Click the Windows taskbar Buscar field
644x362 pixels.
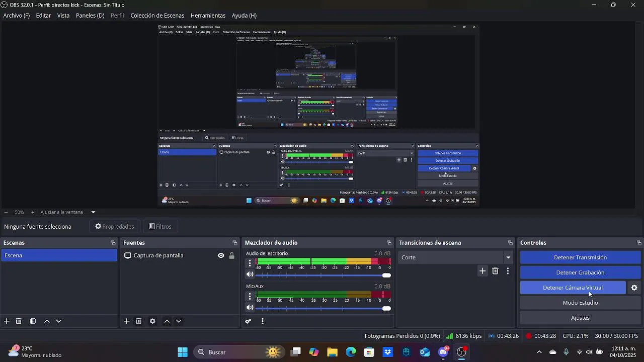click(x=239, y=352)
